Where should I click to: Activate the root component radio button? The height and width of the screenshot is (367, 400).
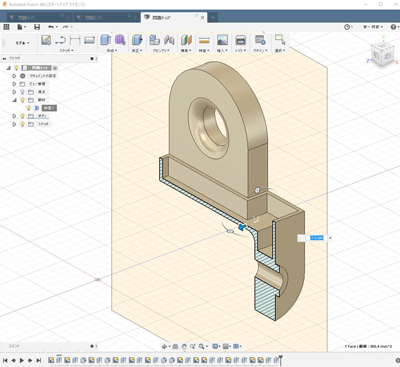tap(55, 68)
